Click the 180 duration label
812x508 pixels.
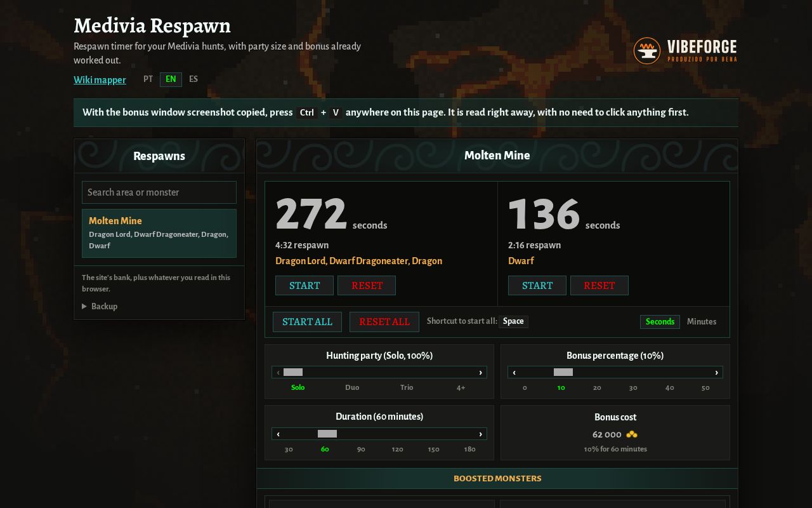coord(469,449)
